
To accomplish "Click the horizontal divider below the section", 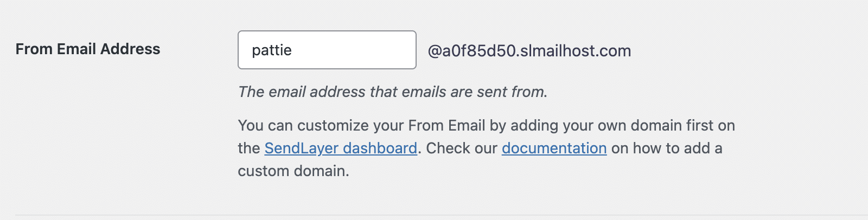I will pos(434,215).
